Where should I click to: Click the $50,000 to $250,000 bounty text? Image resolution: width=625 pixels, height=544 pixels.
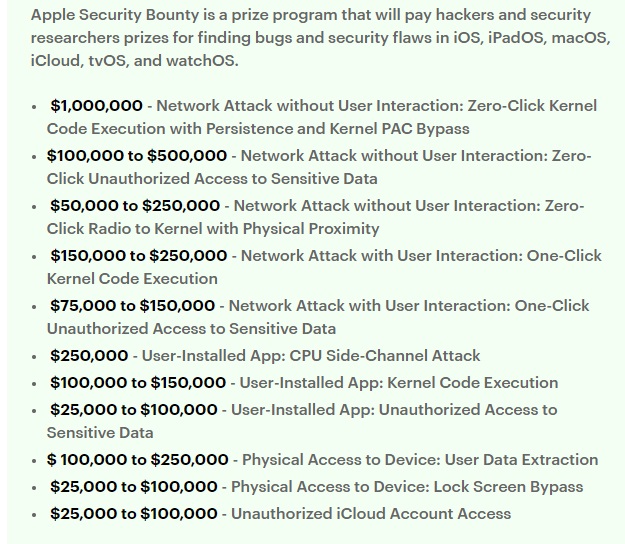135,205
